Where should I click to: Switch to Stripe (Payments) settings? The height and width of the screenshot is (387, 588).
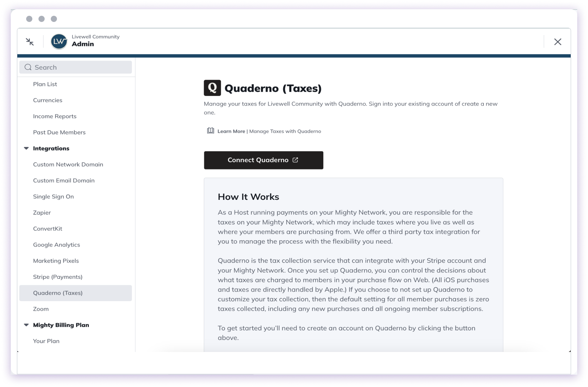pos(57,276)
